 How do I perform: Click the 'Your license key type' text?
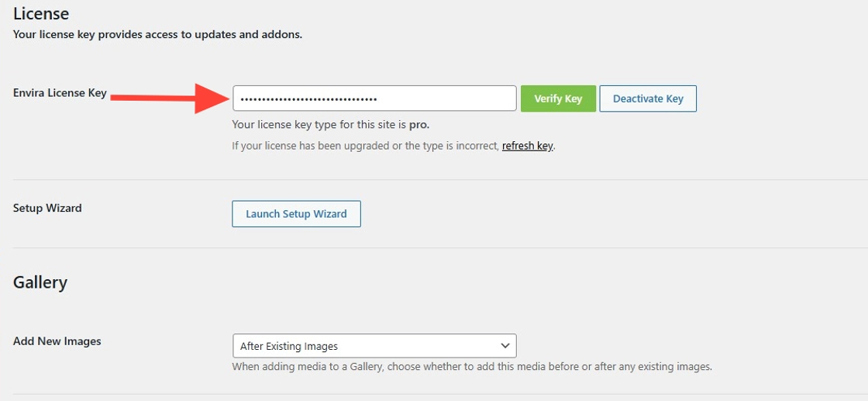point(331,125)
